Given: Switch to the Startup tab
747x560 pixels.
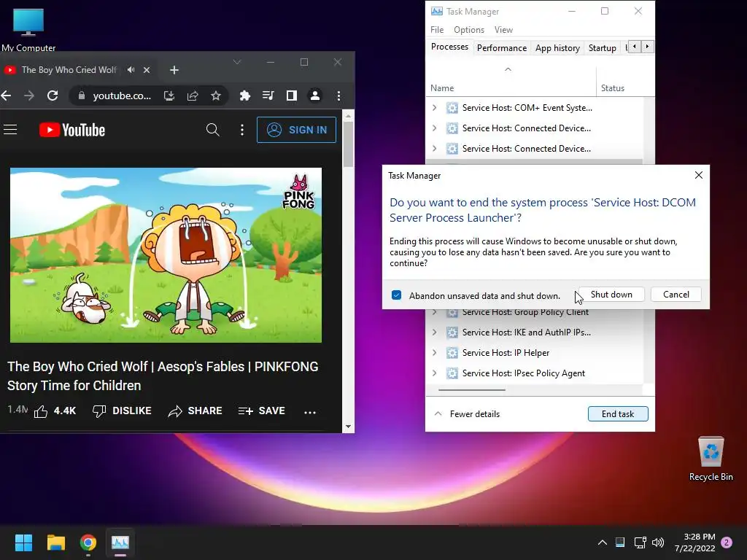Looking at the screenshot, I should 602,47.
